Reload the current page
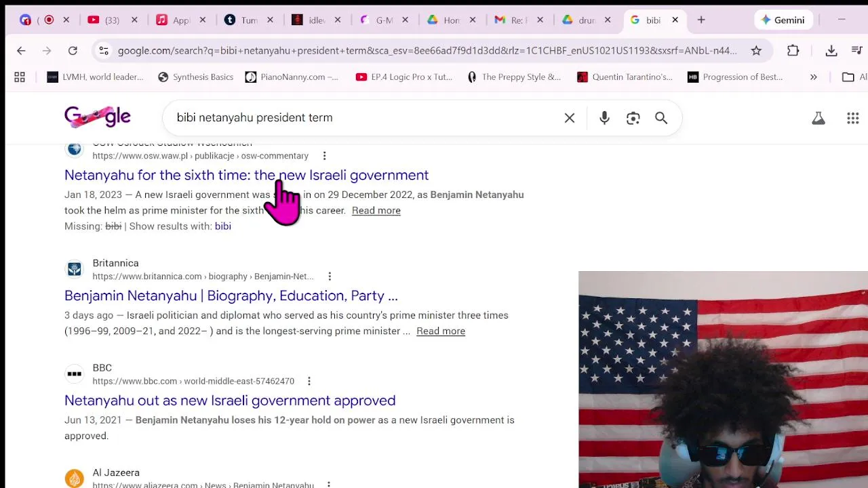 coord(73,51)
